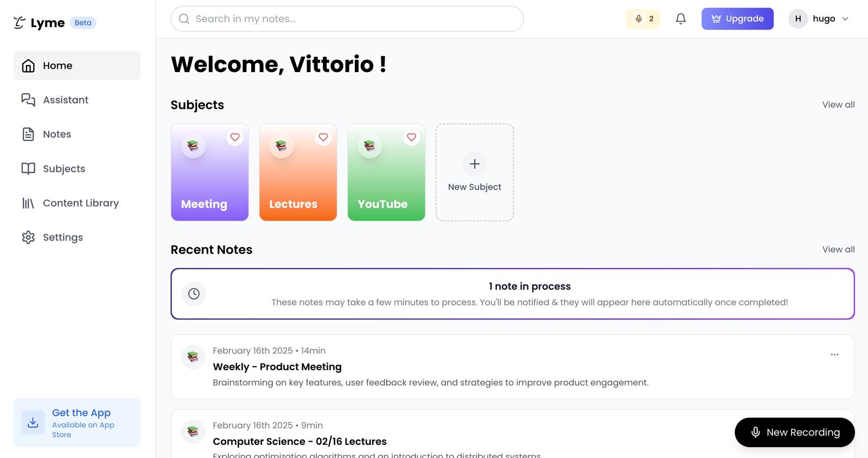Viewport: 868px width, 458px height.
Task: Open the three-dot menu on Weekly Product Meeting
Action: pyautogui.click(x=835, y=354)
